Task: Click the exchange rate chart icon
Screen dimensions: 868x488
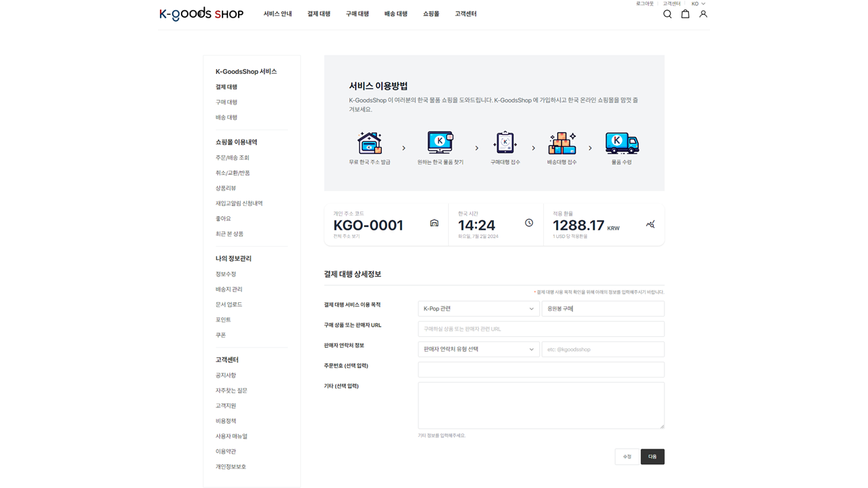Action: click(650, 224)
